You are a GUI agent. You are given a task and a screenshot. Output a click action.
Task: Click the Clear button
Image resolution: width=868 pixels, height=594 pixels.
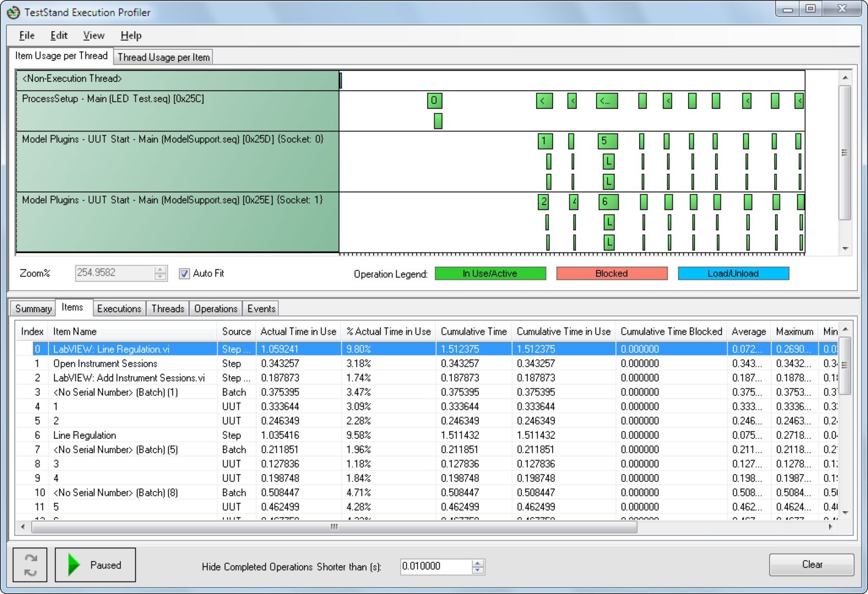(x=811, y=565)
